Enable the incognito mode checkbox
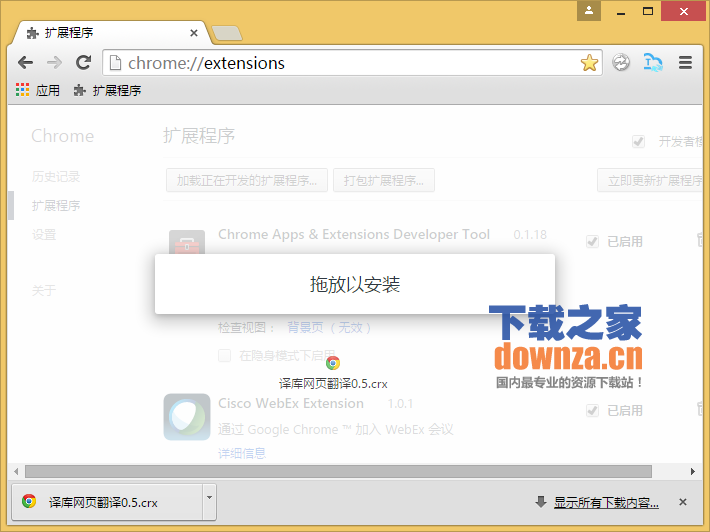 click(225, 355)
